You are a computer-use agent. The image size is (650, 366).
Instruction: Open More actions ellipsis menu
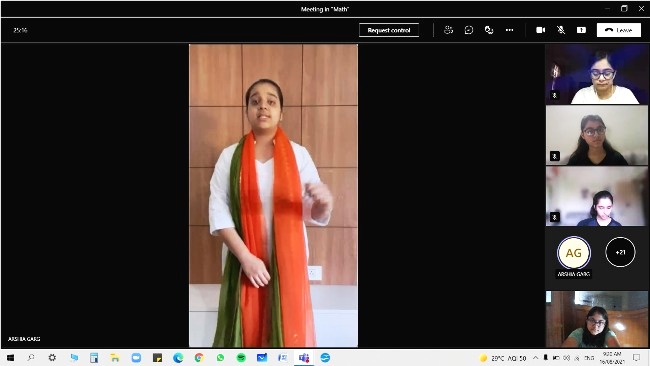coord(509,30)
